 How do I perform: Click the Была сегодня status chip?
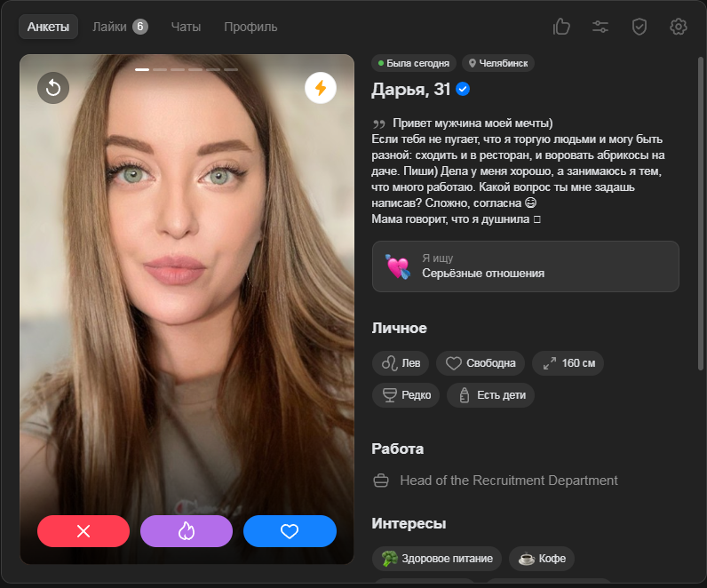click(414, 63)
